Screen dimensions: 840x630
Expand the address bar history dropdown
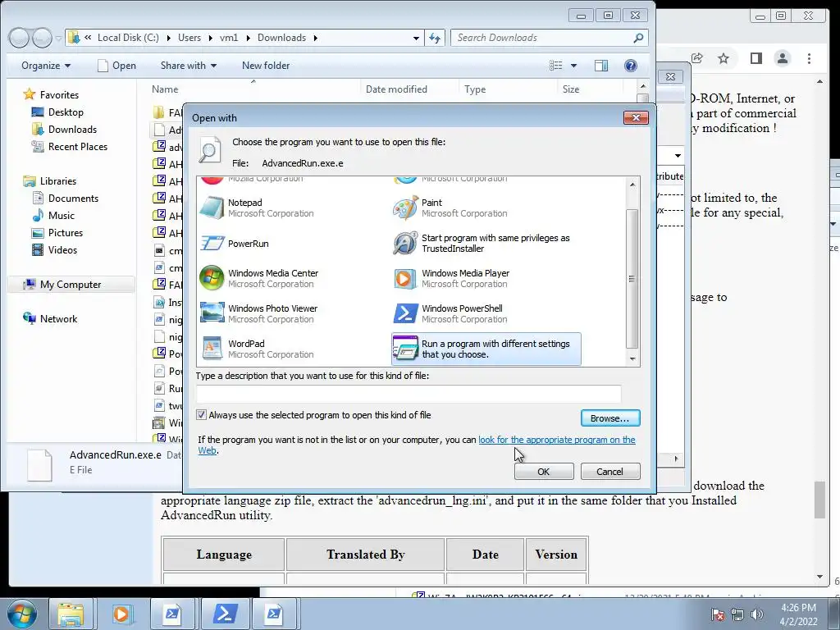(416, 38)
